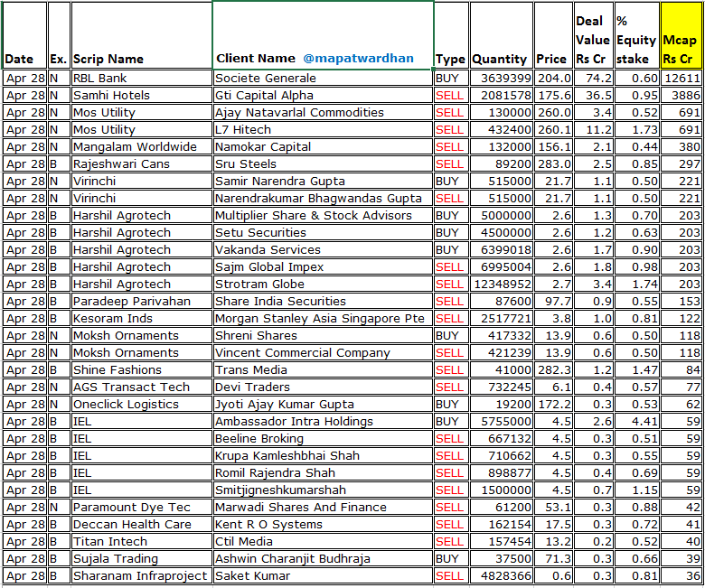Click the 'Quantity' column header
Image resolution: width=705 pixels, height=588 pixels.
click(x=502, y=35)
